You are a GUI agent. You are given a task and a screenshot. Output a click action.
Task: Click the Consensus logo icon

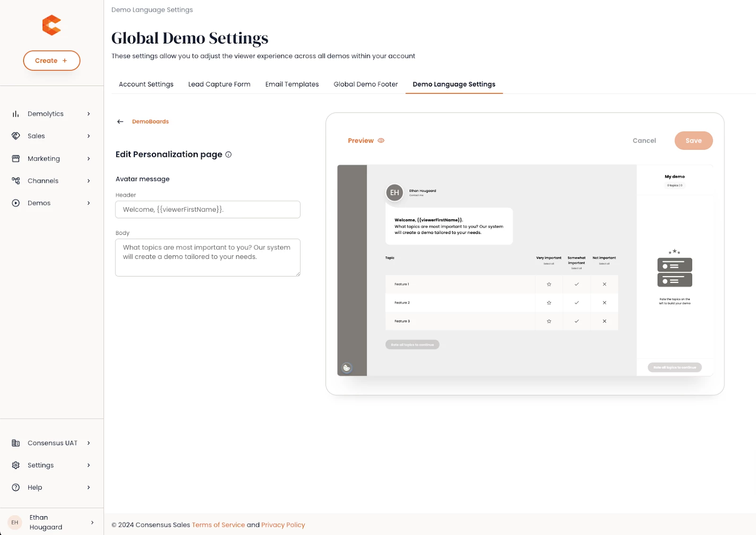(52, 26)
